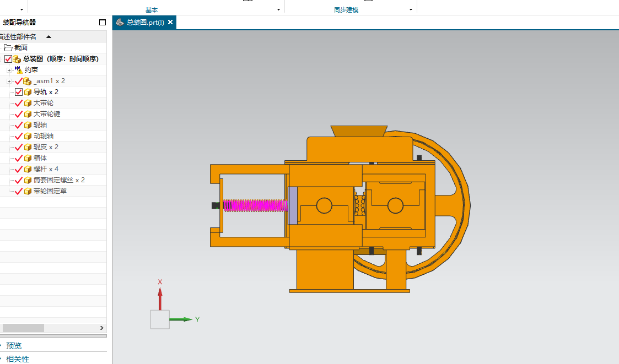The width and height of the screenshot is (619, 364).
Task: Click the 筒套固定螺丝 part cube icon
Action: (x=28, y=181)
